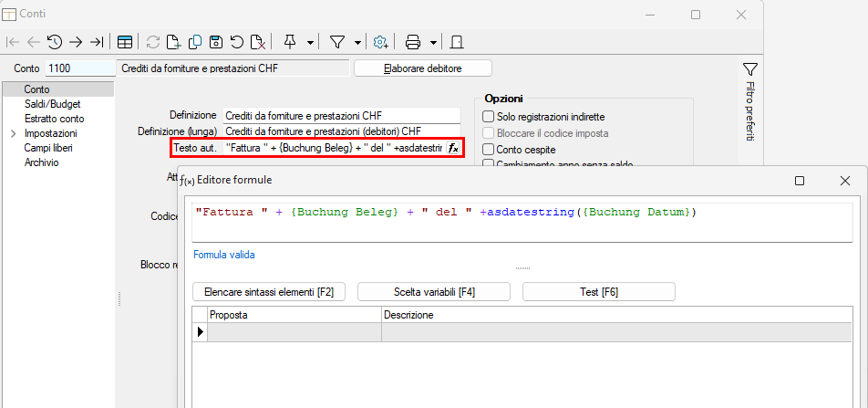Image resolution: width=868 pixels, height=408 pixels.
Task: Open Estratto conto in the sidebar
Action: 54,119
